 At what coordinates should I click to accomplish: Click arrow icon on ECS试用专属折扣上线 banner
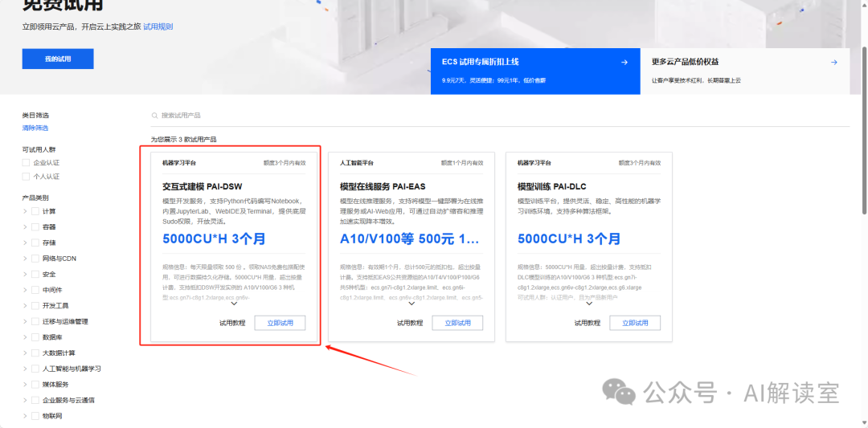tap(624, 63)
